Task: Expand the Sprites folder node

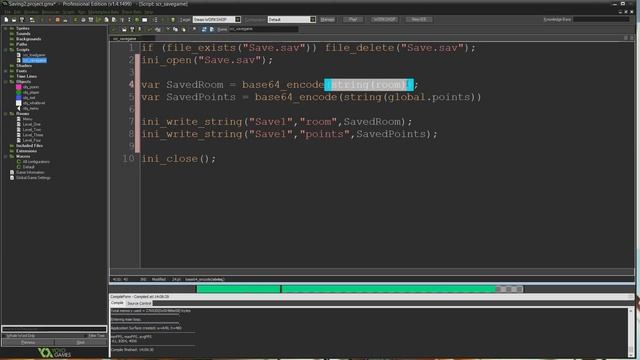Action: [x=6, y=29]
